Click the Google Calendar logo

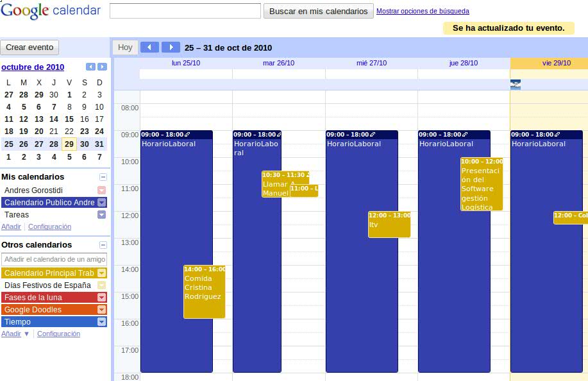(51, 11)
